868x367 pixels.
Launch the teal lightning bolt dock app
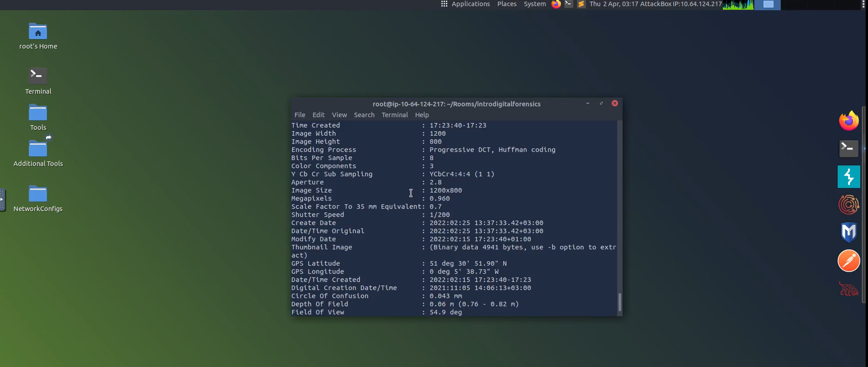pos(849,177)
